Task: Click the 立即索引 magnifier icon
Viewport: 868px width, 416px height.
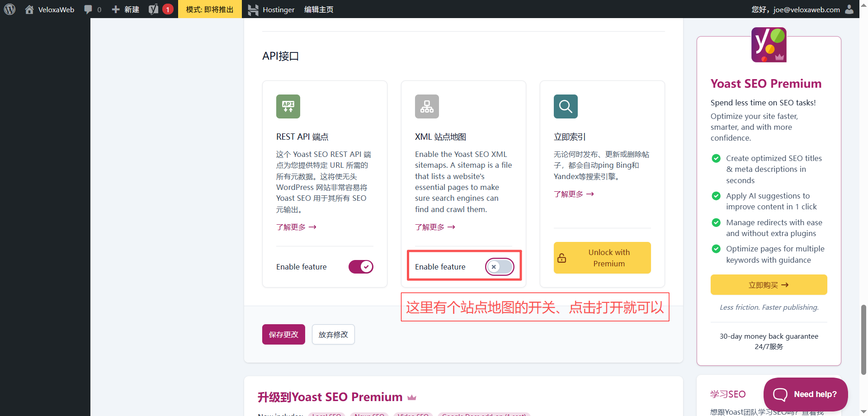Action: click(566, 106)
